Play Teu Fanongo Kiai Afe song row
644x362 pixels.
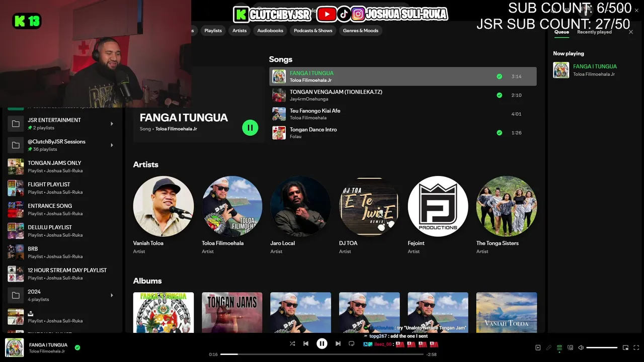(403, 114)
